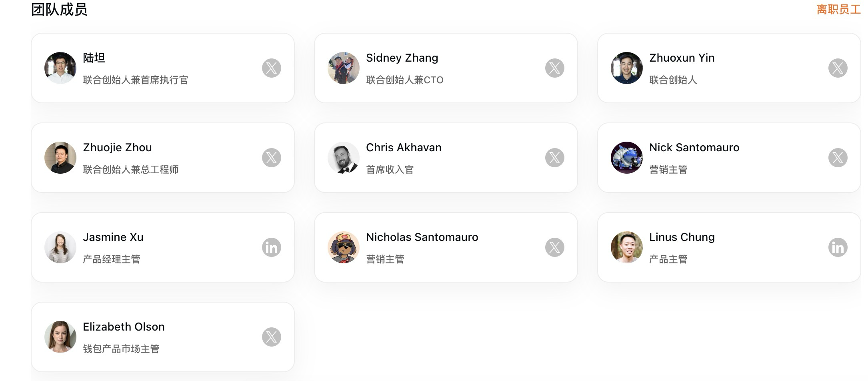Click the 离职员工 link
Screen dimensions: 868x381
[x=838, y=9]
